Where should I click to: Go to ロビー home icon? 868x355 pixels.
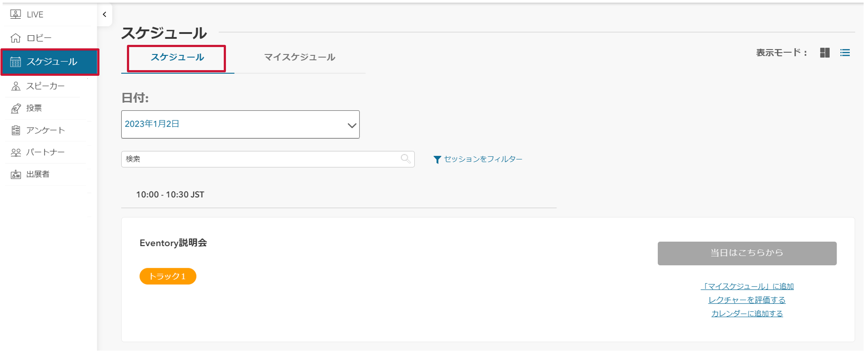point(16,38)
